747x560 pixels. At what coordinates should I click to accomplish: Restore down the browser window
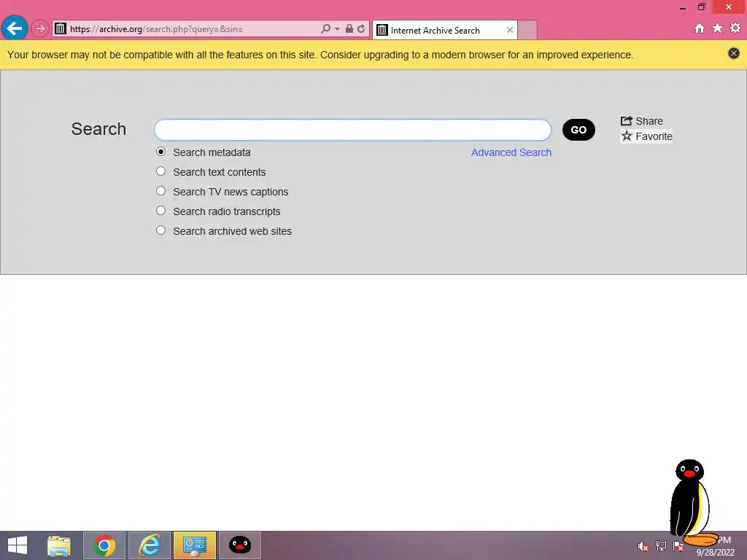tap(701, 7)
